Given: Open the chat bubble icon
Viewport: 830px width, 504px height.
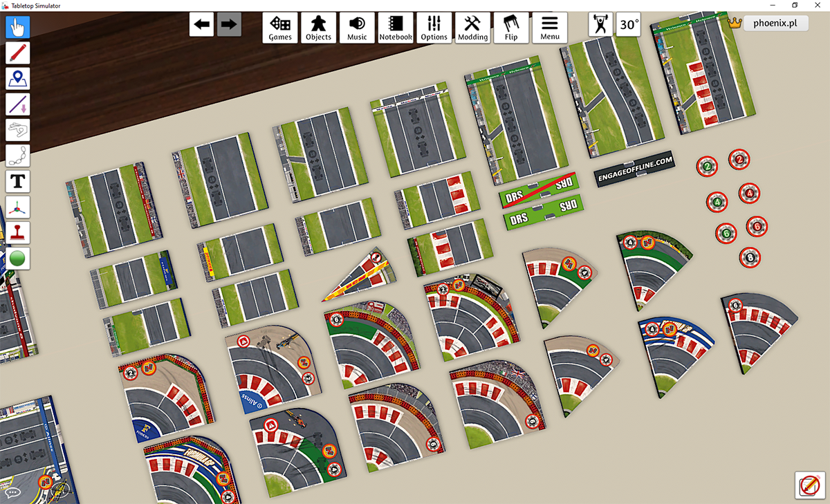Looking at the screenshot, I should point(13,493).
